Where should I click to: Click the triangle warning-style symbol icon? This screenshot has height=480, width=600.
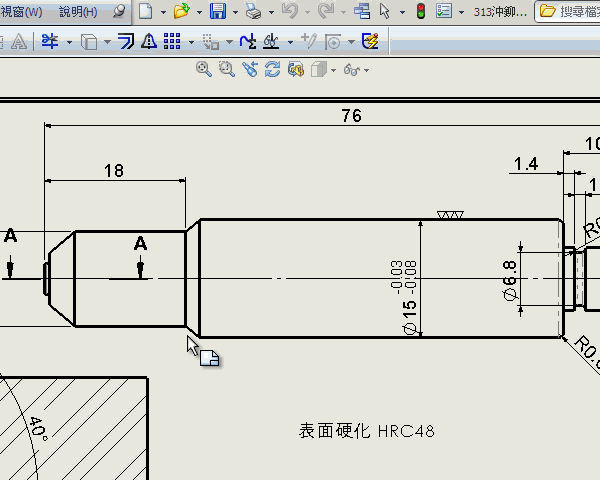(149, 41)
